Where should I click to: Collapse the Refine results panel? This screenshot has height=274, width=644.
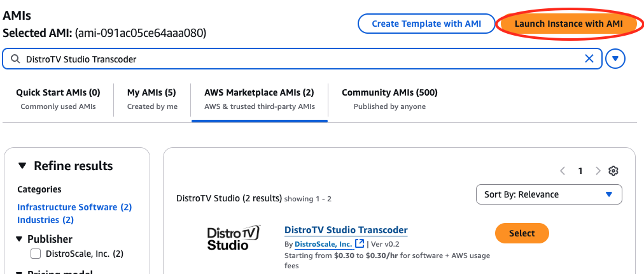pos(23,166)
